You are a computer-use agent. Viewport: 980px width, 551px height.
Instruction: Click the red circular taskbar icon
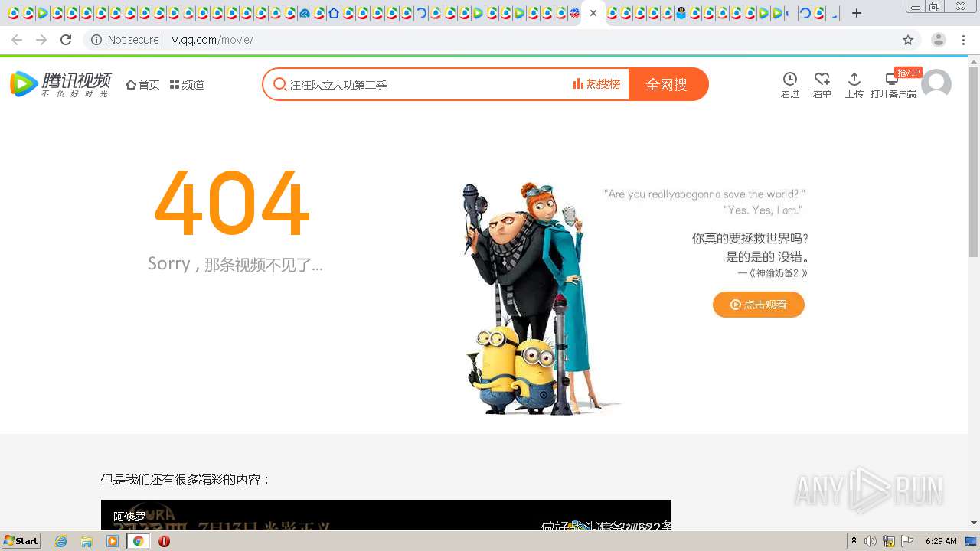(164, 541)
